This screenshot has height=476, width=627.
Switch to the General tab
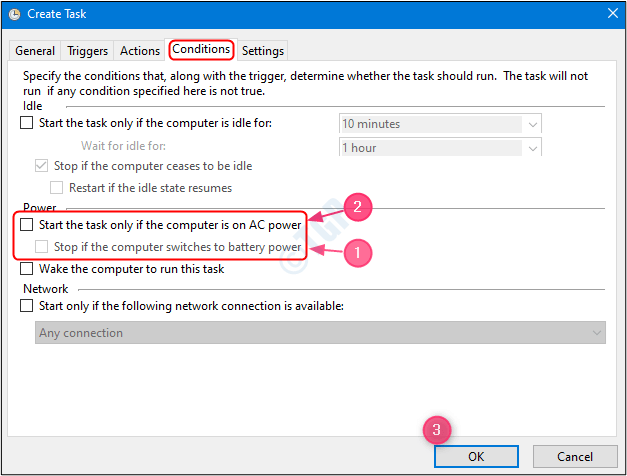click(35, 51)
